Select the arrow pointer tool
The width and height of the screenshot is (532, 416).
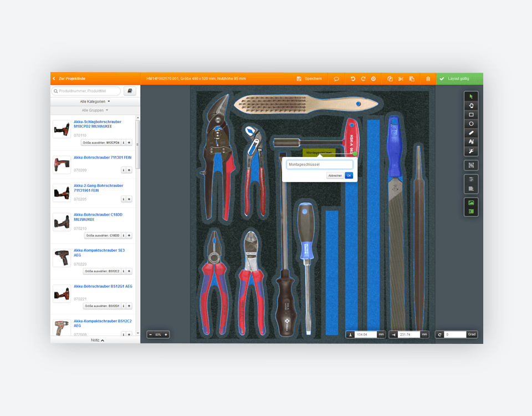tap(471, 97)
